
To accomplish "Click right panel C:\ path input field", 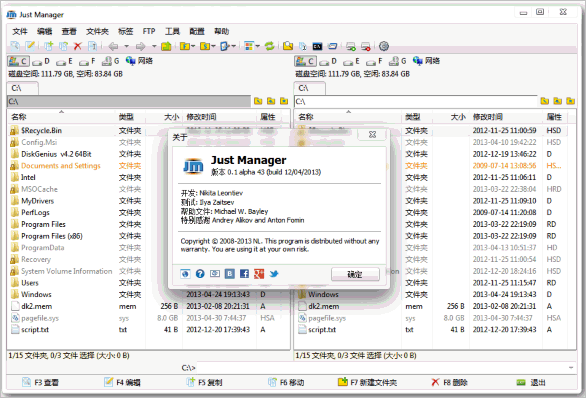I will click(416, 101).
